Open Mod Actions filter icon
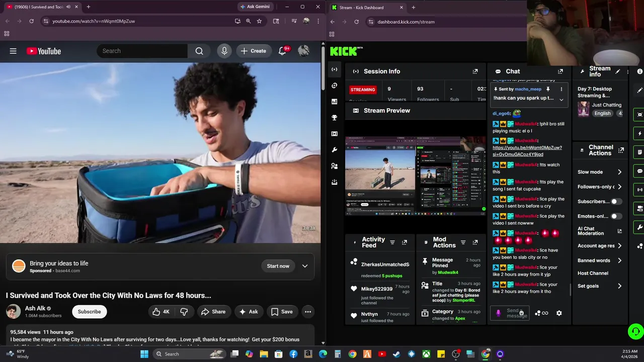644x362 pixels. [x=463, y=242]
